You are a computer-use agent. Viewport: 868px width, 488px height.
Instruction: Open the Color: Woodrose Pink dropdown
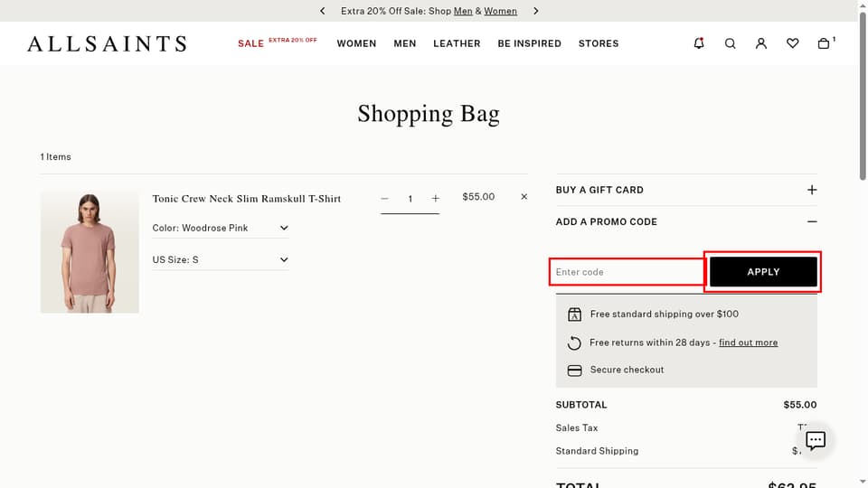tap(221, 228)
